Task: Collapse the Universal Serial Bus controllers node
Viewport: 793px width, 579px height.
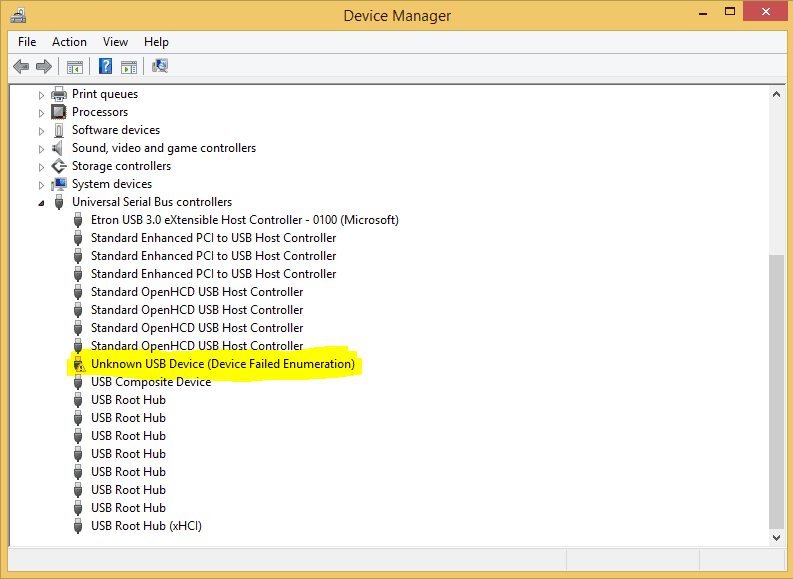Action: tap(41, 203)
